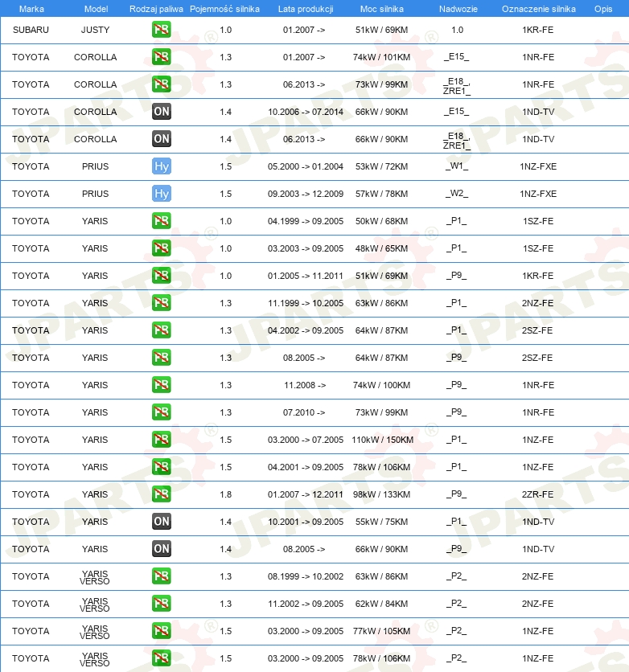Click the Lata produkcji column header
Screen dimensions: 629x672
tap(306, 9)
